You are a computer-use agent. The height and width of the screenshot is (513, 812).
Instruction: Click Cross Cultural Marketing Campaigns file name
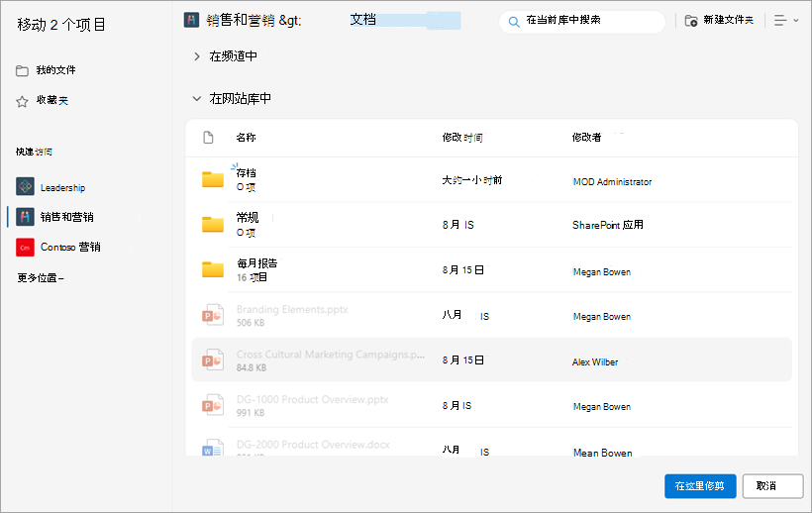pos(331,355)
